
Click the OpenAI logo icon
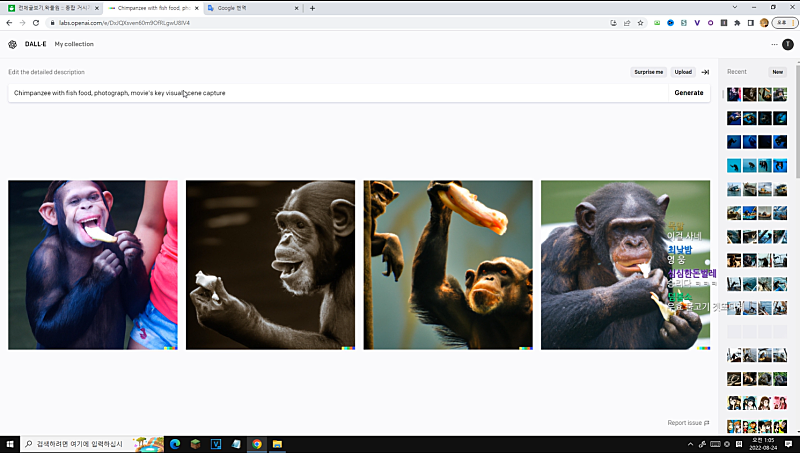click(13, 44)
